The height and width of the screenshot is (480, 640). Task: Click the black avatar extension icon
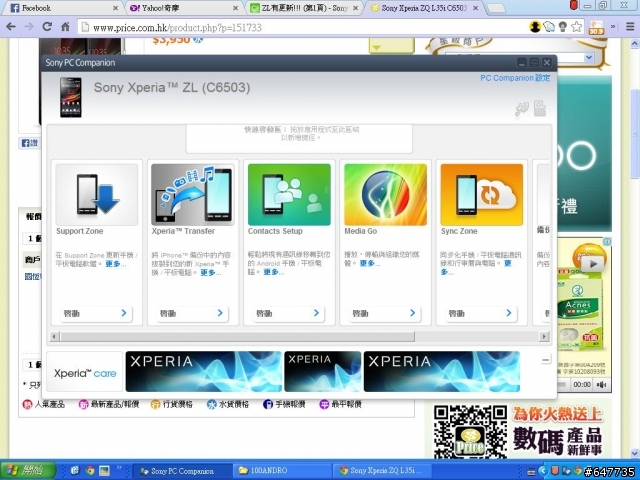[535, 27]
